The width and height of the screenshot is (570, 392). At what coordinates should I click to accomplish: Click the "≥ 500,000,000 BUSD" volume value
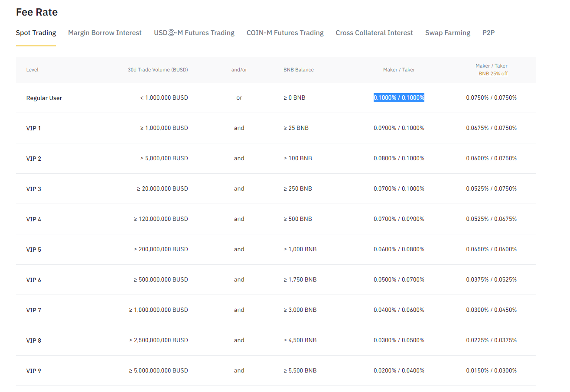[161, 280]
